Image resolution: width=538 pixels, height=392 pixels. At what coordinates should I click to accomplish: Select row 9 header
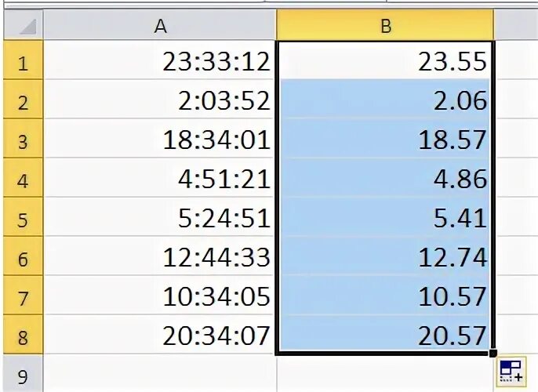[24, 374]
